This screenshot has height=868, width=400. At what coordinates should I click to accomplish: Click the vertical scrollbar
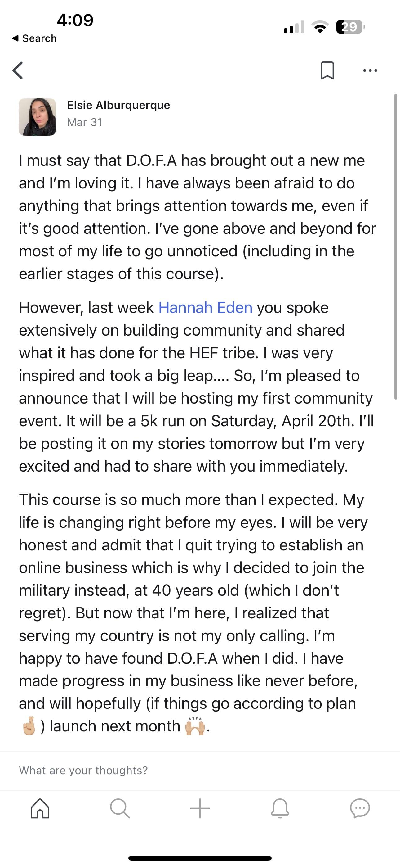click(x=396, y=247)
